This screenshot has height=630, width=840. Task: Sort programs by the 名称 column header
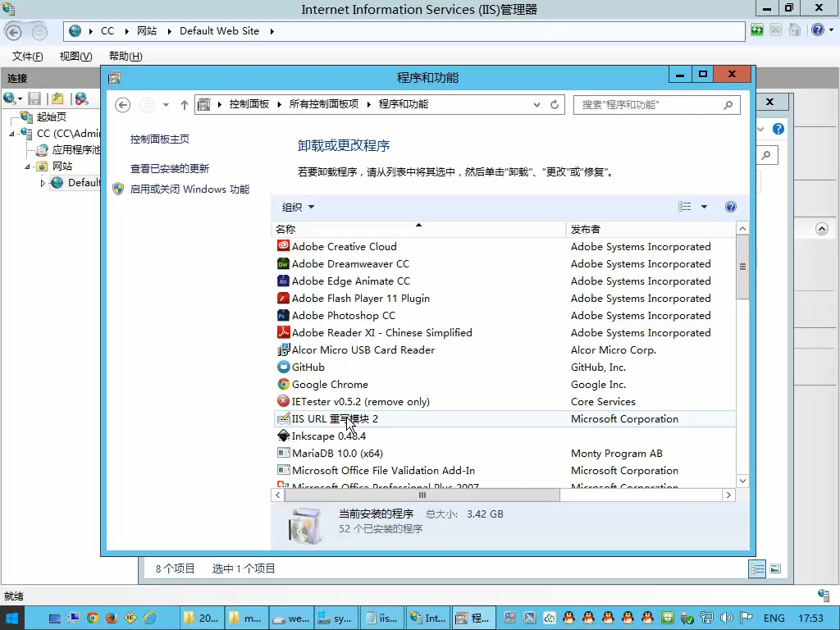click(418, 230)
